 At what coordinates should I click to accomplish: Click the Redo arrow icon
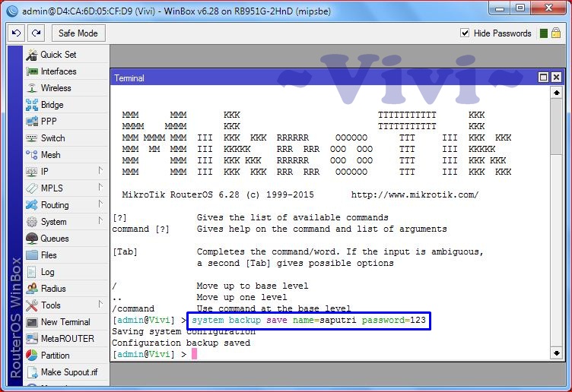point(36,33)
